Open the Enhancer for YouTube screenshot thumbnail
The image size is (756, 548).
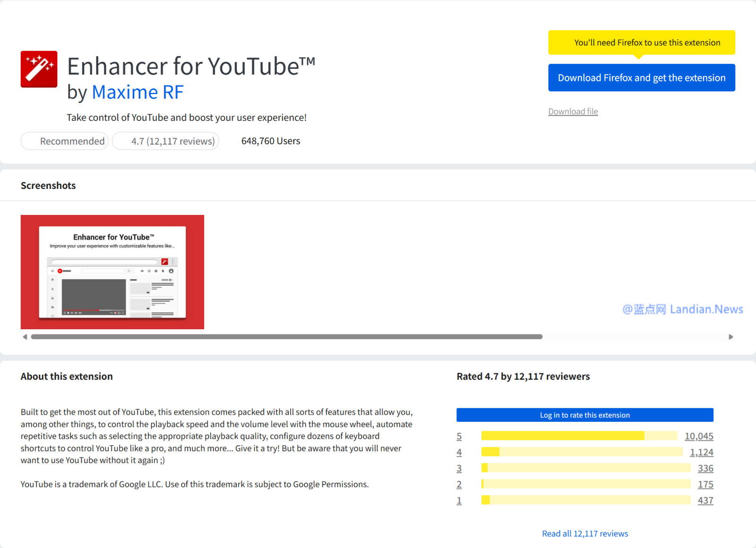(112, 272)
